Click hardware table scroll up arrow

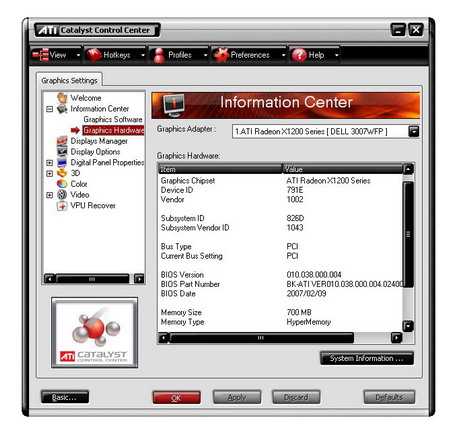pos(408,169)
